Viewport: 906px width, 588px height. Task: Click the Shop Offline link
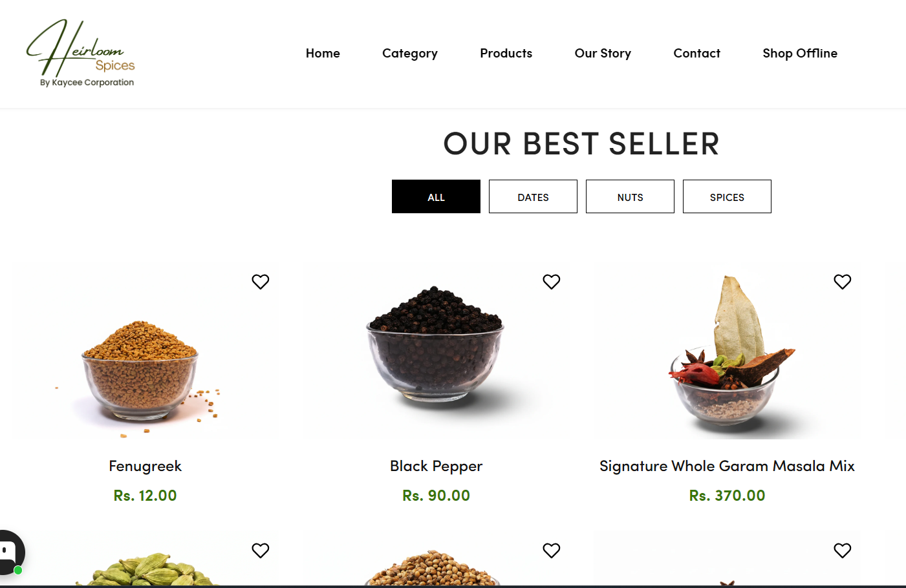(x=800, y=54)
